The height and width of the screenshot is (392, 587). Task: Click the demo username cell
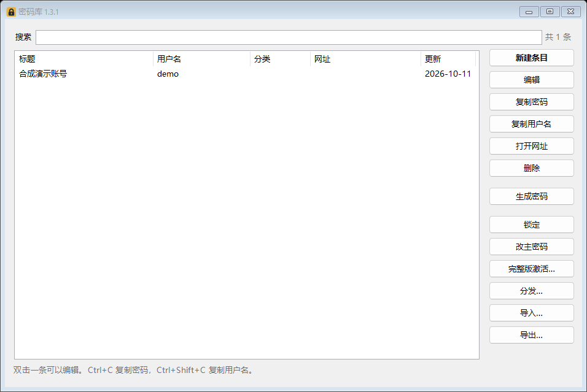[168, 74]
